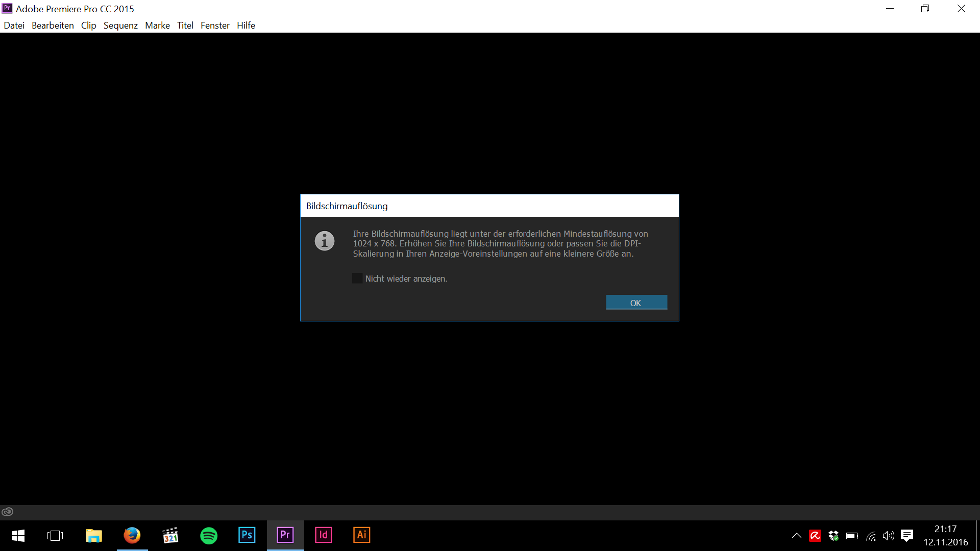
Task: Click the Creative Cloud status icon
Action: [x=8, y=512]
